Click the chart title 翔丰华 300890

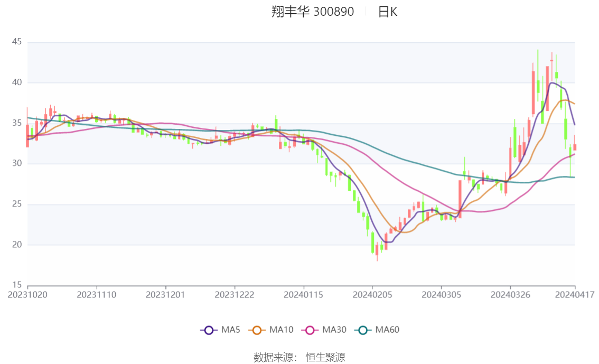click(313, 12)
